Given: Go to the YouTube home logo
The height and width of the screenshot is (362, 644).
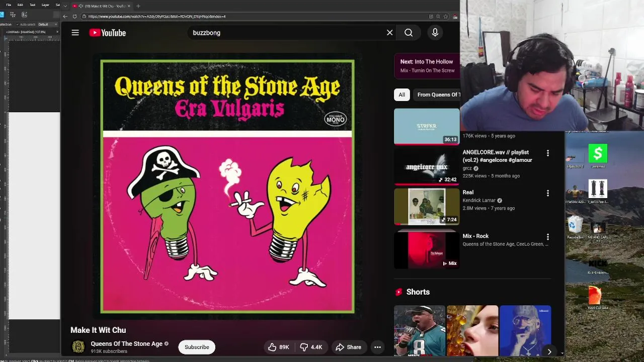Looking at the screenshot, I should pos(107,33).
